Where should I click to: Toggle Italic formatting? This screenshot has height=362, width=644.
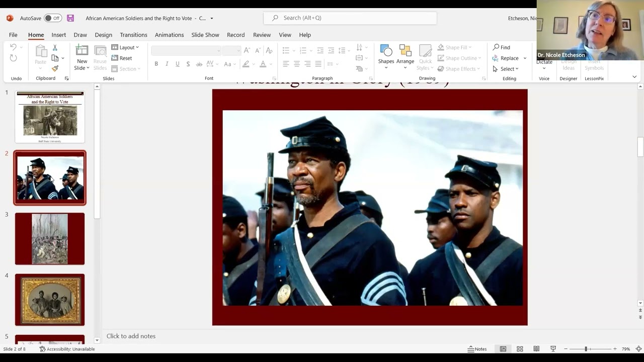pos(167,64)
